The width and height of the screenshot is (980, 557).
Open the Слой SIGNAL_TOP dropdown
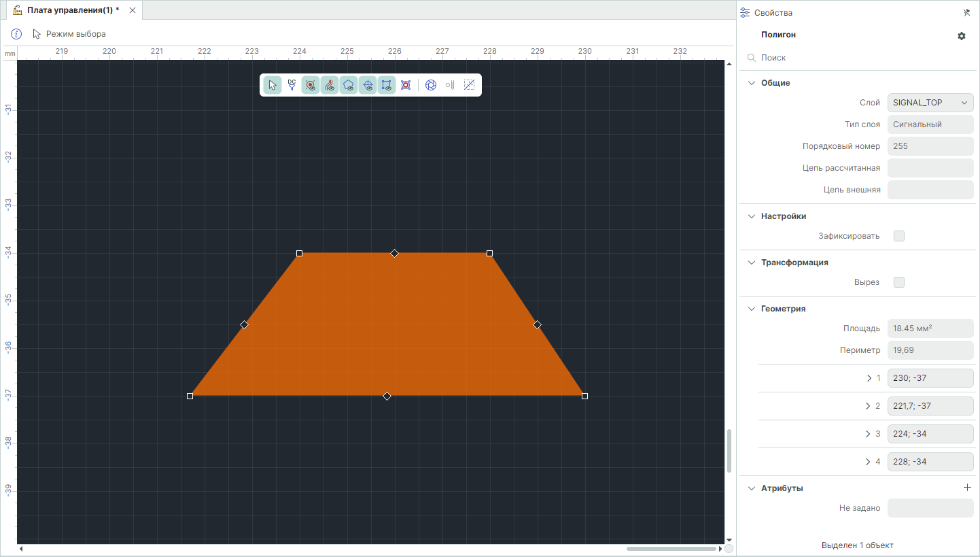click(930, 103)
